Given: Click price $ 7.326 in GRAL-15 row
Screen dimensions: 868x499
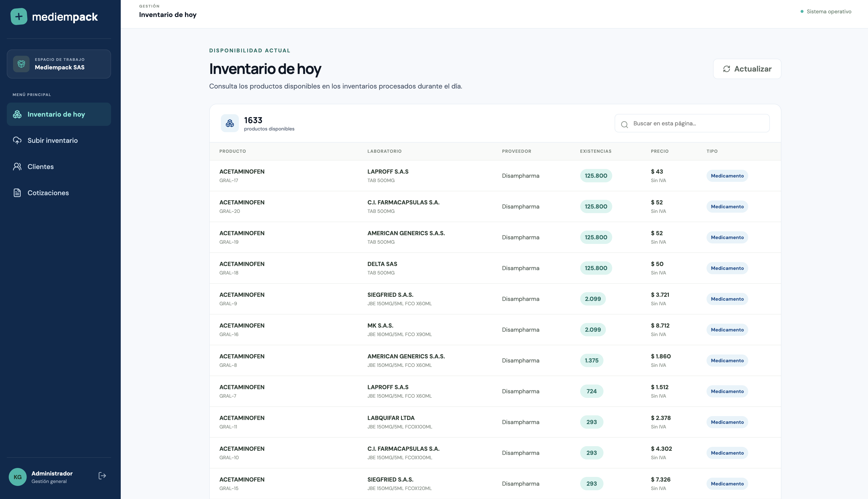Looking at the screenshot, I should click(x=661, y=479).
